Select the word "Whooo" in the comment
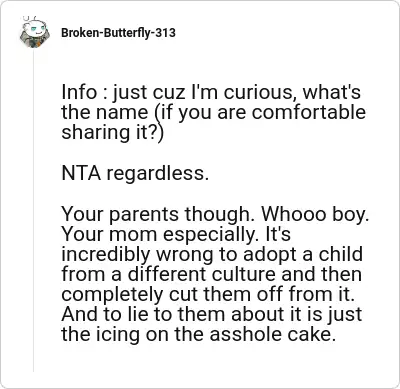 pyautogui.click(x=292, y=214)
